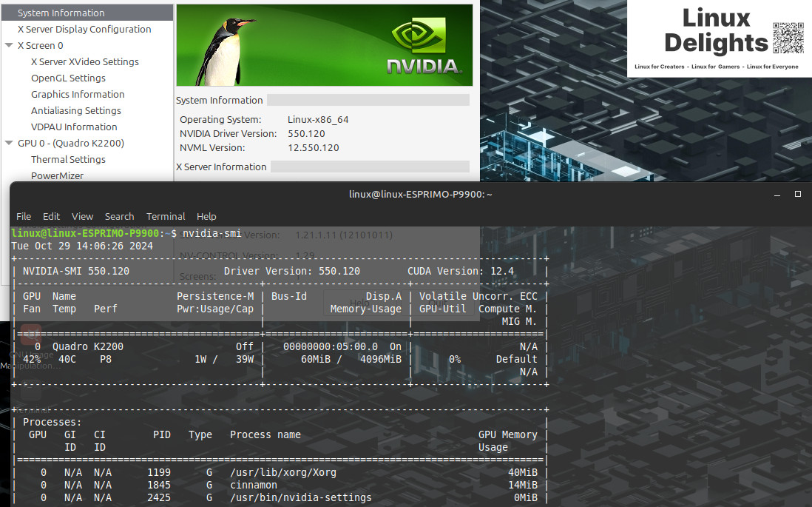Select the OpenGL Settings page
The image size is (812, 507).
tap(67, 78)
